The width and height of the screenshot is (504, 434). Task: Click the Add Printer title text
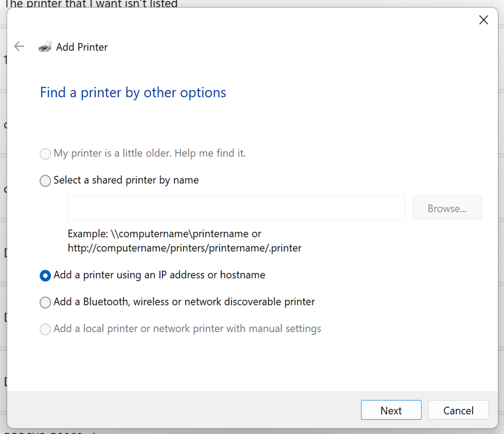pos(81,47)
